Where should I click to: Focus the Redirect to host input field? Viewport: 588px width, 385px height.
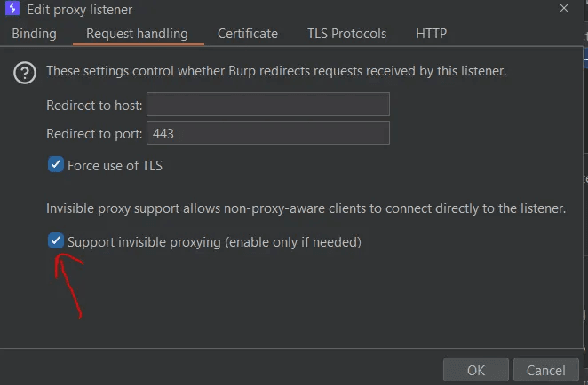click(x=268, y=105)
